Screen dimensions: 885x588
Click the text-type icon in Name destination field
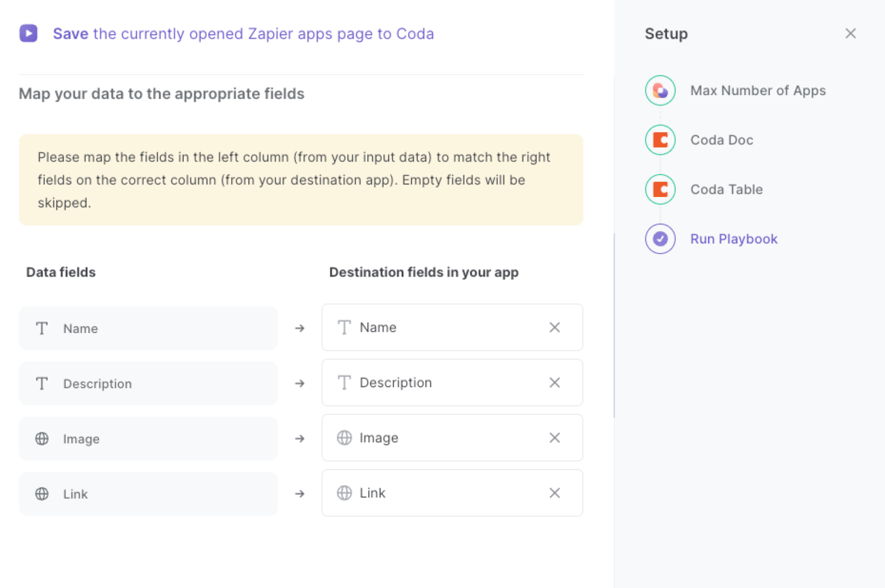(x=344, y=327)
